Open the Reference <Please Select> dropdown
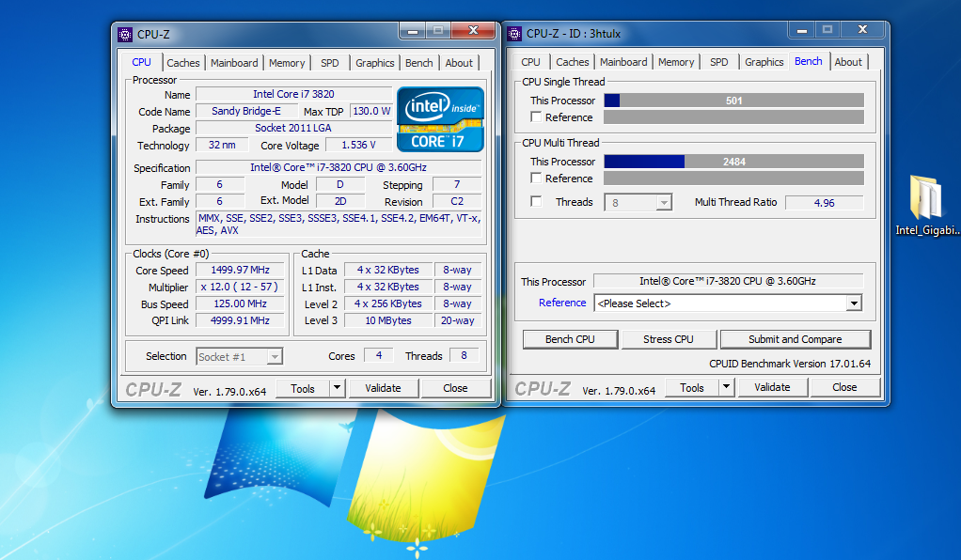The image size is (961, 560). pyautogui.click(x=728, y=303)
